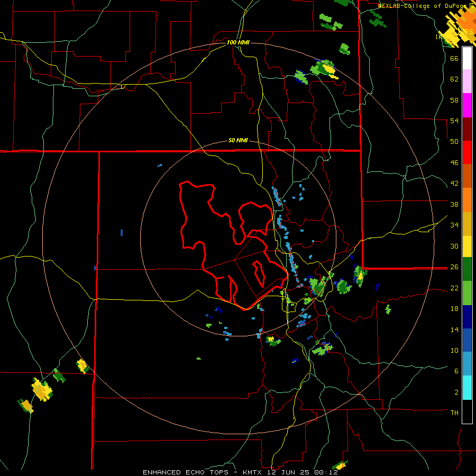
Task: Click the light pink swatch in the color scale
Action: [x=467, y=81]
